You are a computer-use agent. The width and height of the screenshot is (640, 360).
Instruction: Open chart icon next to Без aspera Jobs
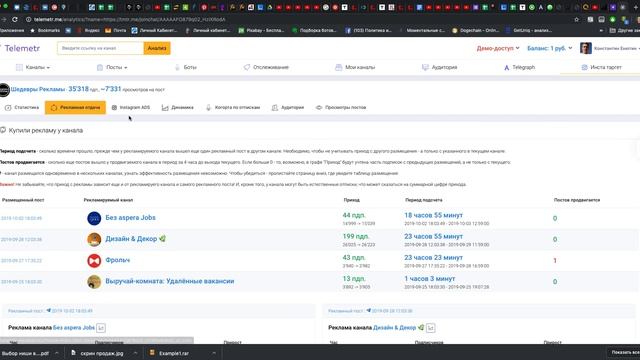[x=101, y=328]
